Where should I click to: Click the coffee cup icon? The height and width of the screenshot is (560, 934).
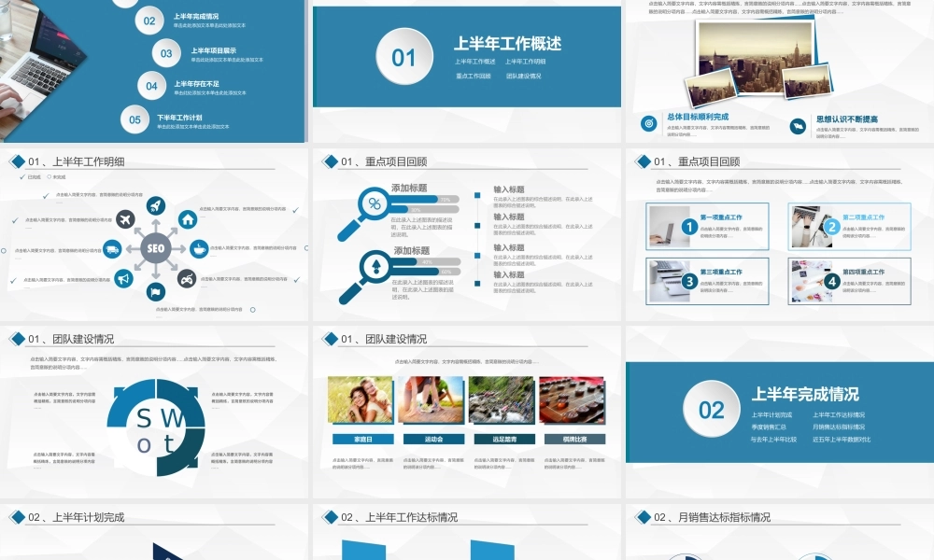pyautogui.click(x=199, y=248)
